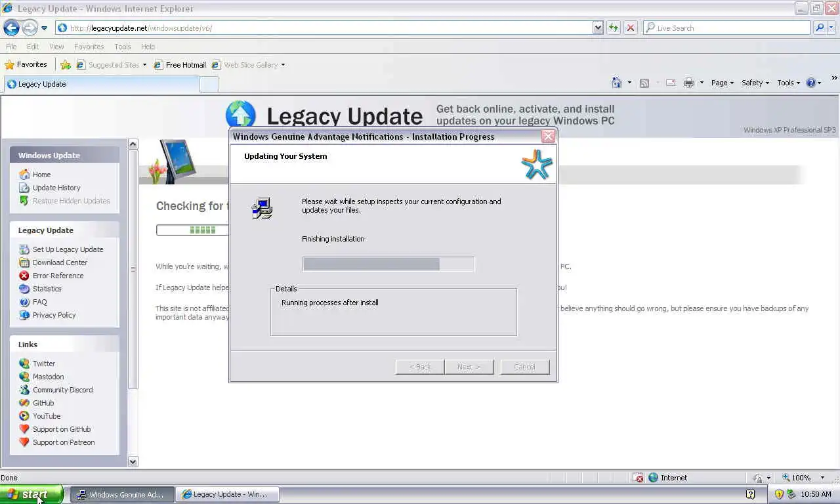840x504 pixels.
Task: Click the blue magnifier search button
Action: pyautogui.click(x=820, y=28)
